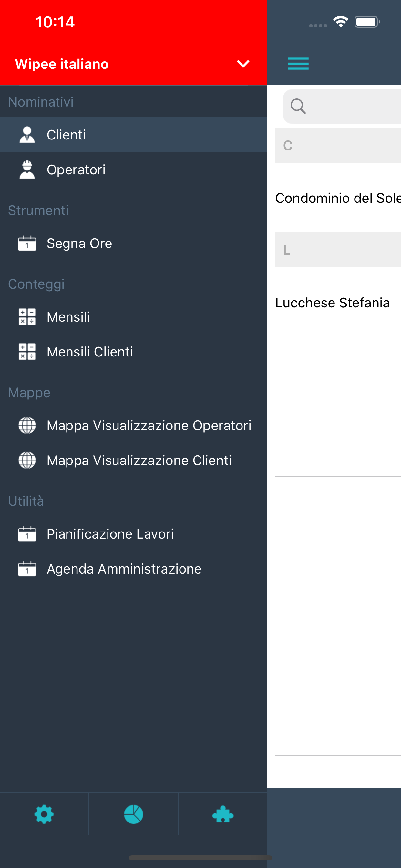Open client Condominio del Sole

(x=338, y=198)
